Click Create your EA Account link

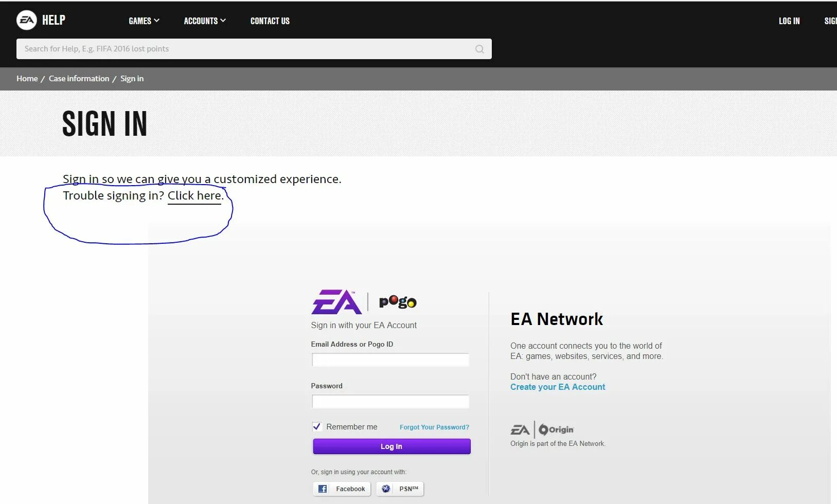pos(558,387)
